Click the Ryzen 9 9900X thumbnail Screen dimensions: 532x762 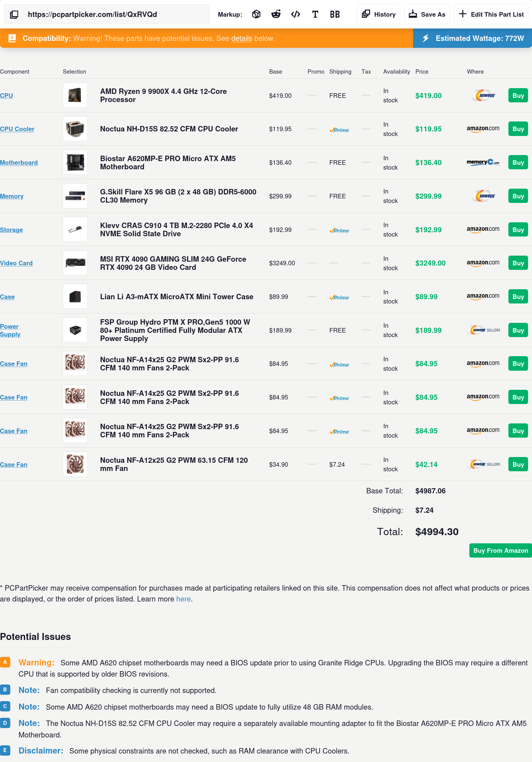click(x=75, y=95)
